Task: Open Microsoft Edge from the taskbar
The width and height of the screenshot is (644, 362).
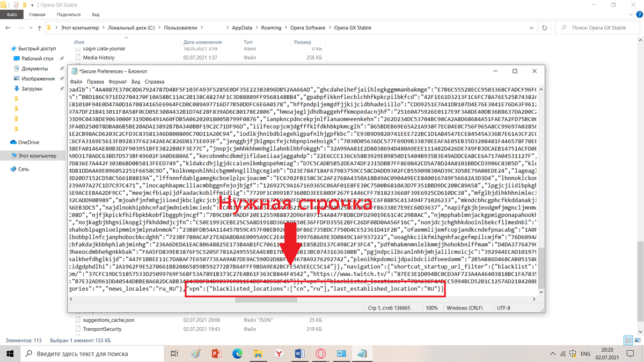Action: tap(237, 353)
